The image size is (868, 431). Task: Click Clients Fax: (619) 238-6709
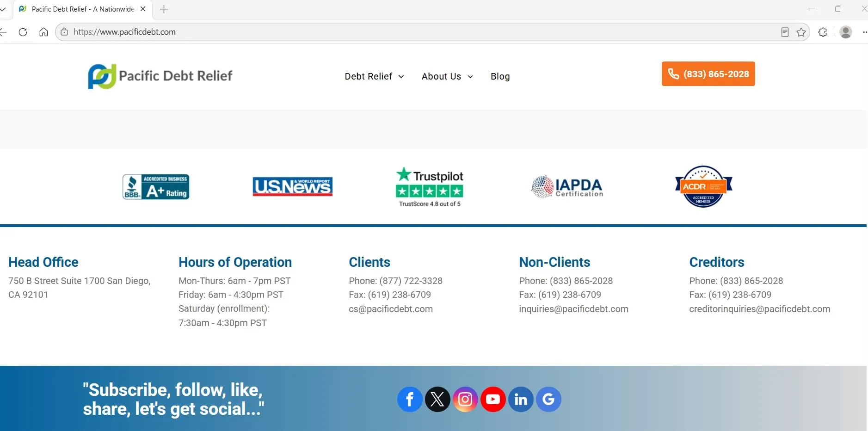point(390,295)
